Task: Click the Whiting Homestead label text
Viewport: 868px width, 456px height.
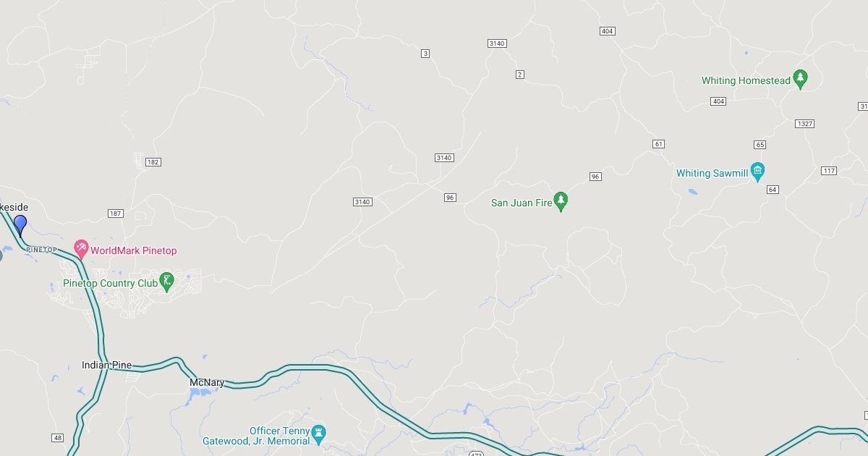Action: (746, 81)
